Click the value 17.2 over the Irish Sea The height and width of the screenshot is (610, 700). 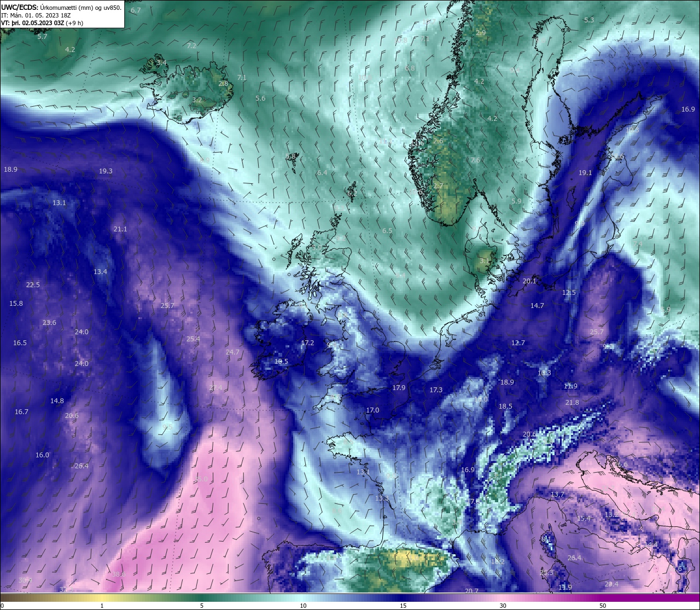tap(307, 343)
